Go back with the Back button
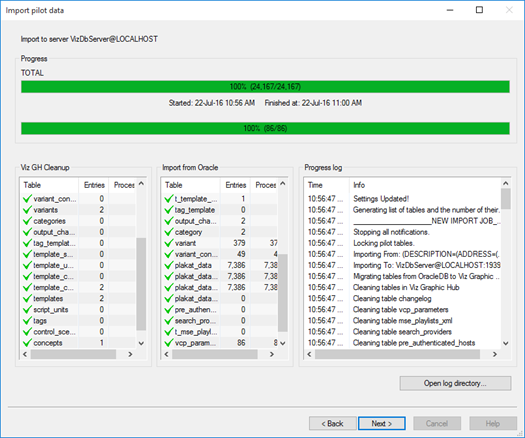 click(332, 424)
